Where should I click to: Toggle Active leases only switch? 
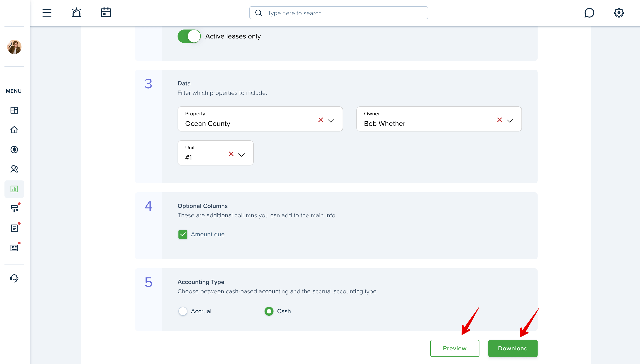pos(189,36)
